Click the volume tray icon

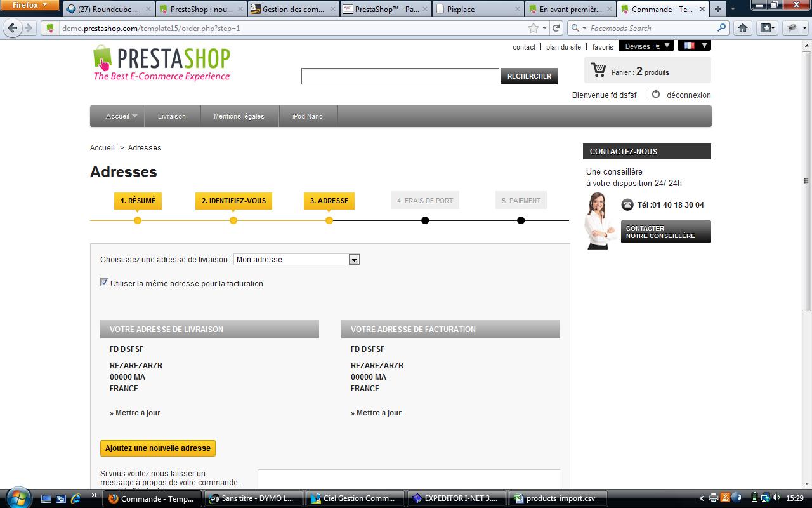tap(778, 498)
